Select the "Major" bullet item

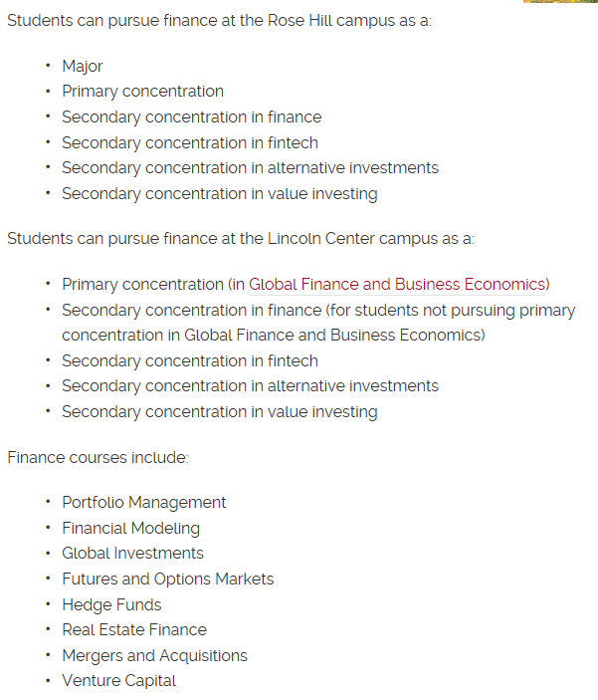click(83, 66)
